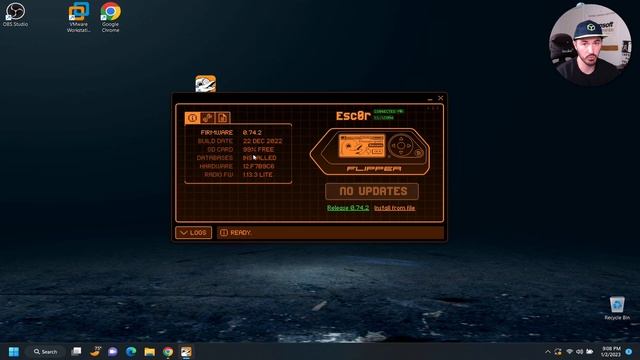This screenshot has height=360, width=640.
Task: Open OBS Studio desktop shortcut
Action: (15, 14)
